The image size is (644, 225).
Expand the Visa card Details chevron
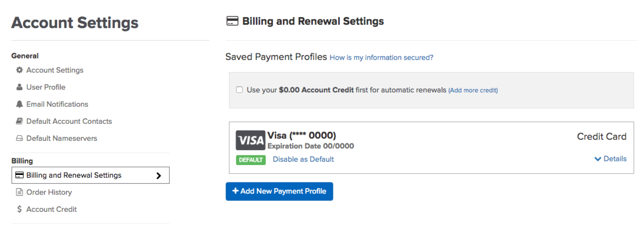598,159
